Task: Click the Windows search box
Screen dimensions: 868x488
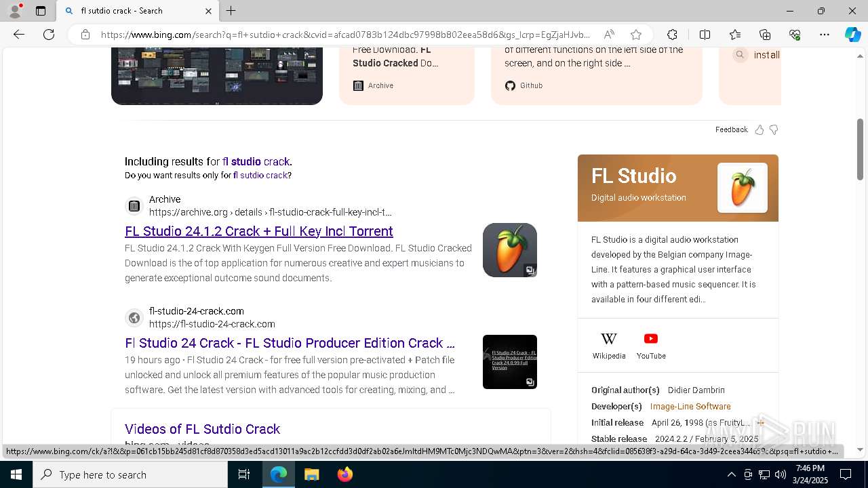Action: click(x=130, y=474)
